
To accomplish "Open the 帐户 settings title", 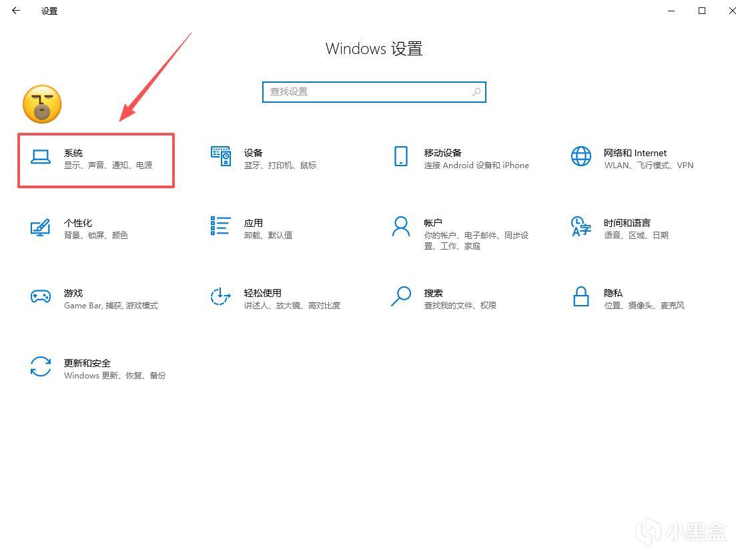I will (x=432, y=223).
